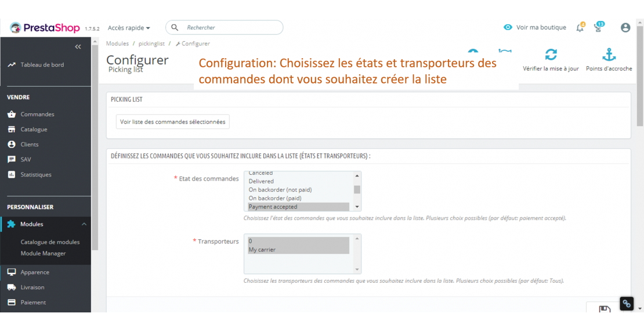The width and height of the screenshot is (644, 331).
Task: Click the Rechercher search field
Action: pos(231,27)
